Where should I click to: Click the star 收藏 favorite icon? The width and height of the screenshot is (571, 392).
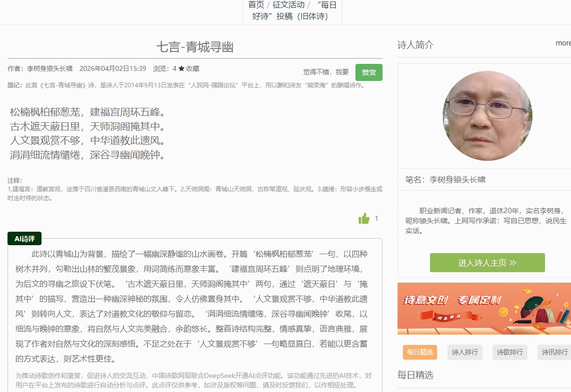coord(181,68)
